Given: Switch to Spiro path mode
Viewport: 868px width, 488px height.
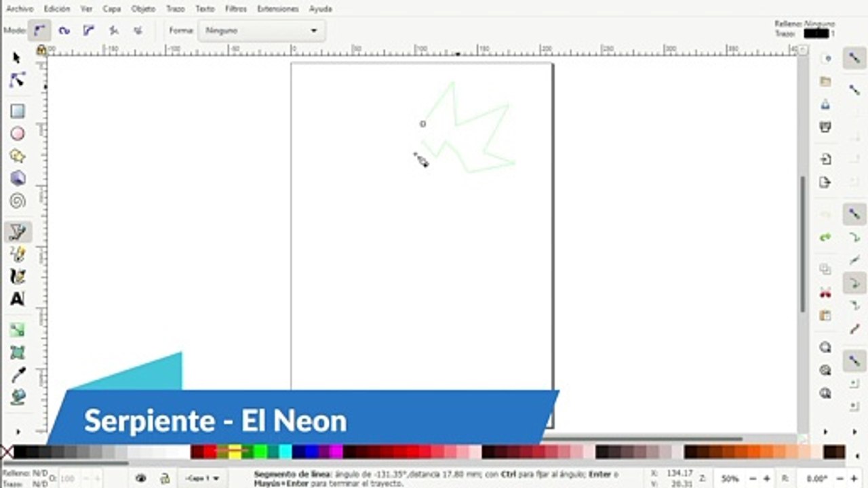Looking at the screenshot, I should [x=64, y=30].
